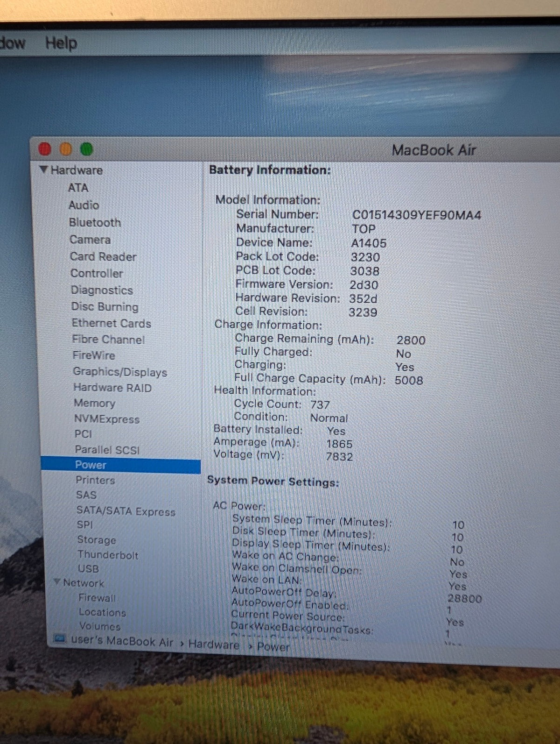Viewport: 560px width, 744px height.
Task: Click the AutoPowerOff Delay value 28800
Action: coord(465,599)
